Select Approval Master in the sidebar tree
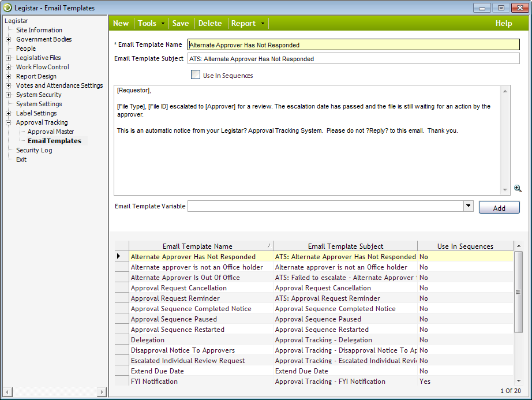This screenshot has height=400, width=532. [51, 132]
